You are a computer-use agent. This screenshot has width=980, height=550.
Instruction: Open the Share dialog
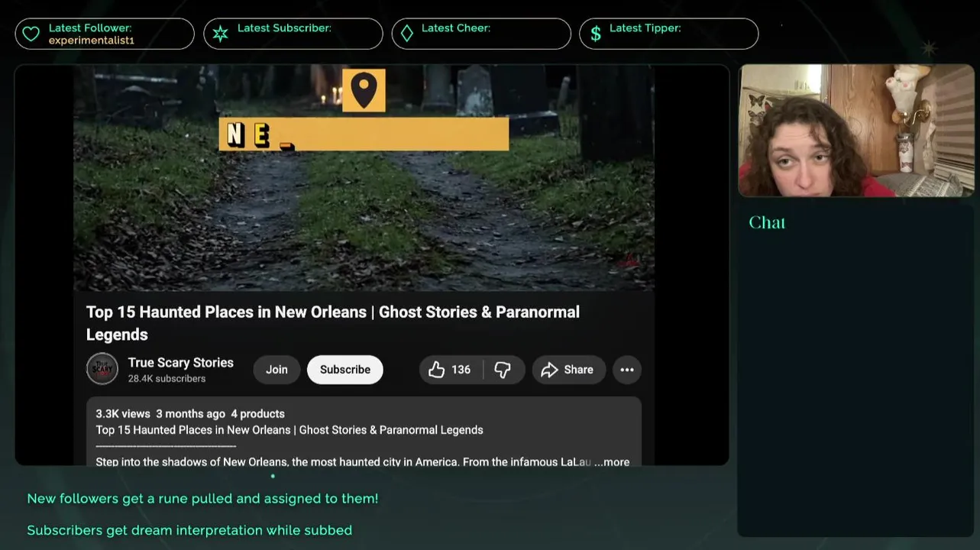(x=568, y=370)
